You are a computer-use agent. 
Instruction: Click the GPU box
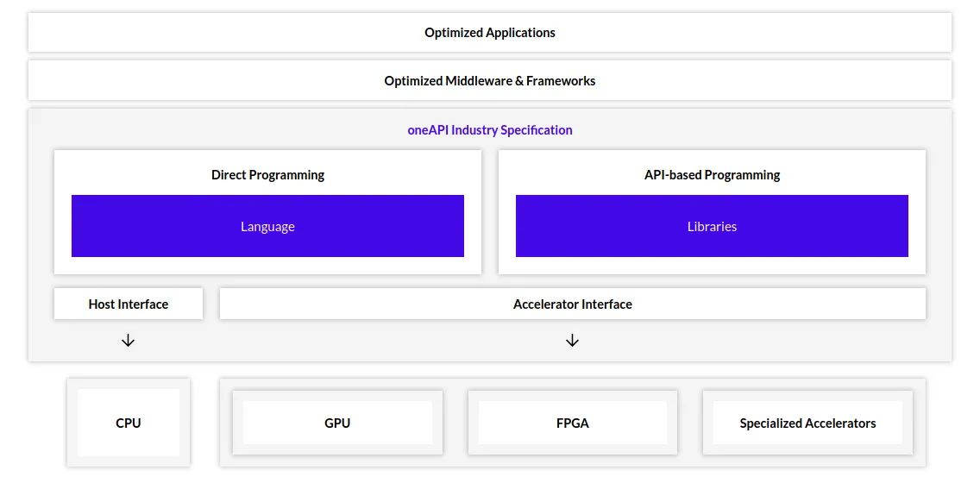[x=337, y=423]
